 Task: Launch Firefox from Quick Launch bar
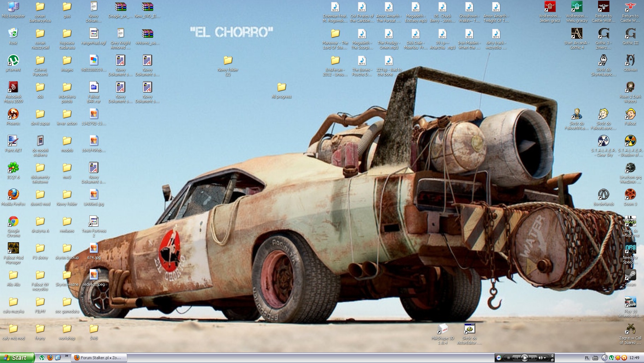(50, 358)
